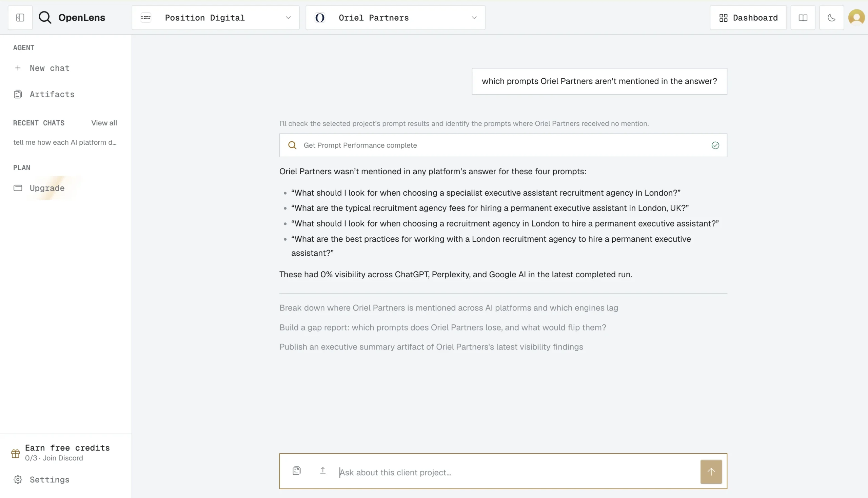The height and width of the screenshot is (498, 868).
Task: Open Earn free credits Join Discord
Action: click(67, 453)
